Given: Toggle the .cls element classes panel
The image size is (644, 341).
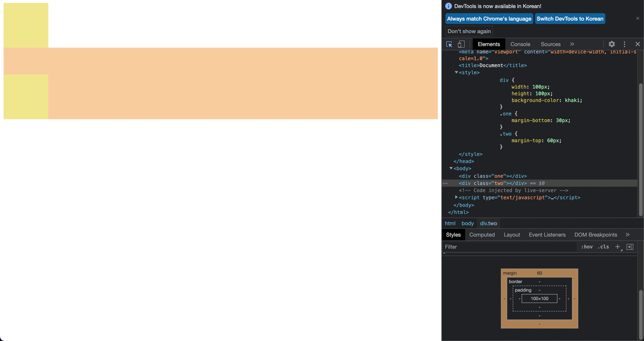Looking at the screenshot, I should (603, 247).
